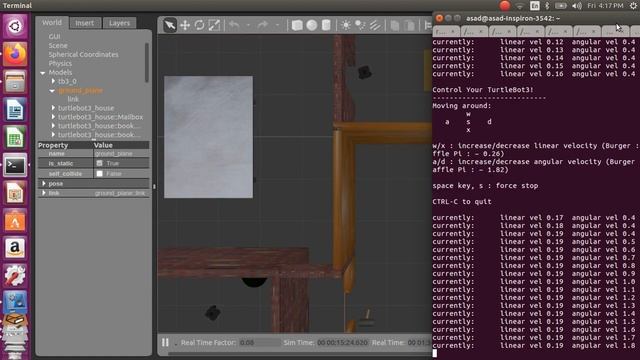Click the copy icon in Gazebo toolbar
The height and width of the screenshot is (360, 640).
395,25
